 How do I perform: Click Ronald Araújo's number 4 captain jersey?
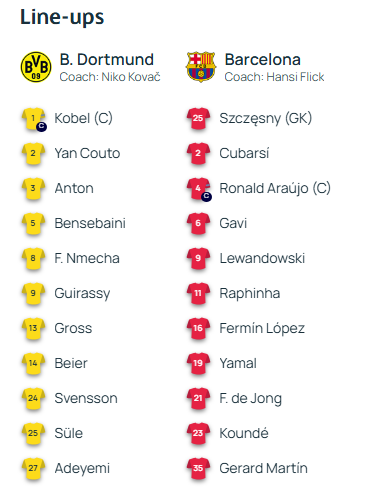point(199,189)
